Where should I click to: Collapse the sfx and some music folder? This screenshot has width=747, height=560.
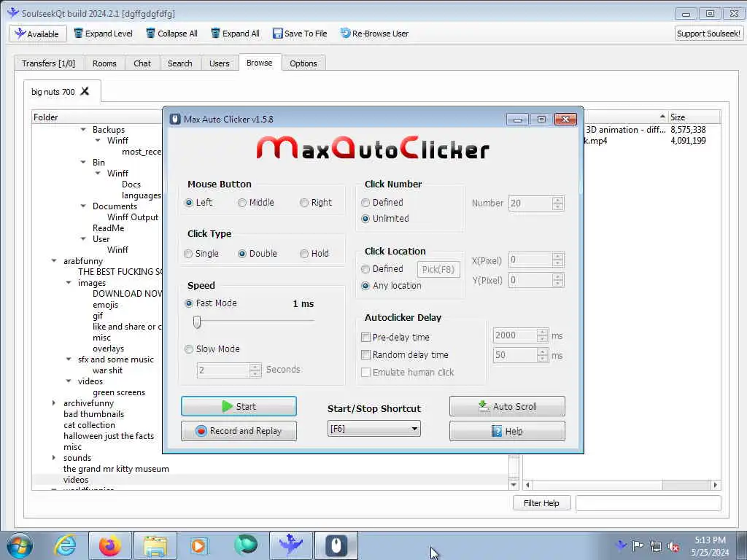69,359
